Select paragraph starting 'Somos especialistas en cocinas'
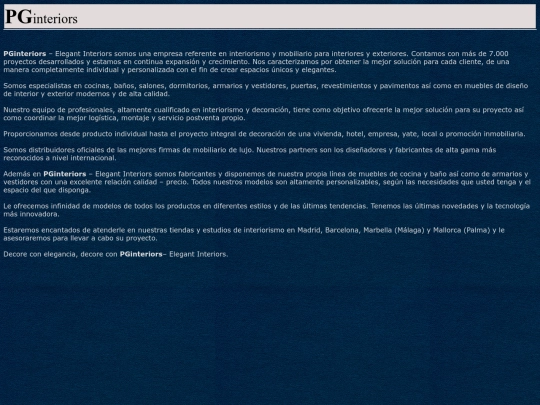This screenshot has width=540, height=405. click(266, 90)
